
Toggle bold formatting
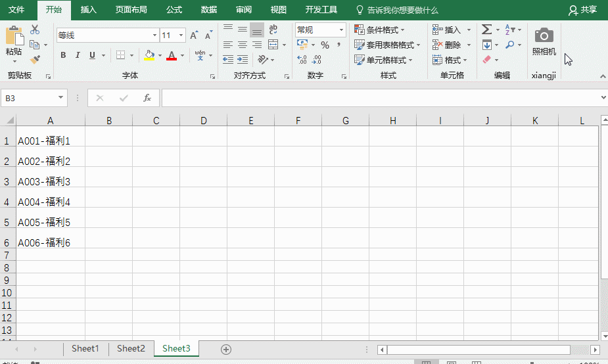(x=63, y=55)
